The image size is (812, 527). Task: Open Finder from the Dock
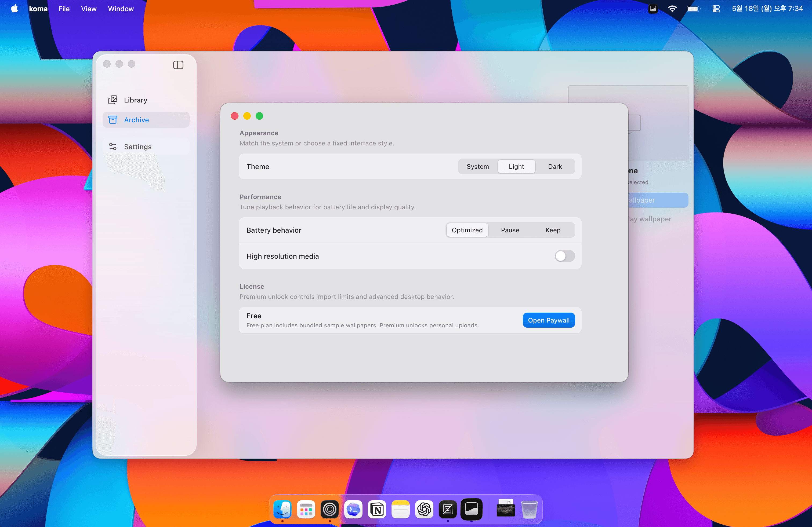point(282,509)
